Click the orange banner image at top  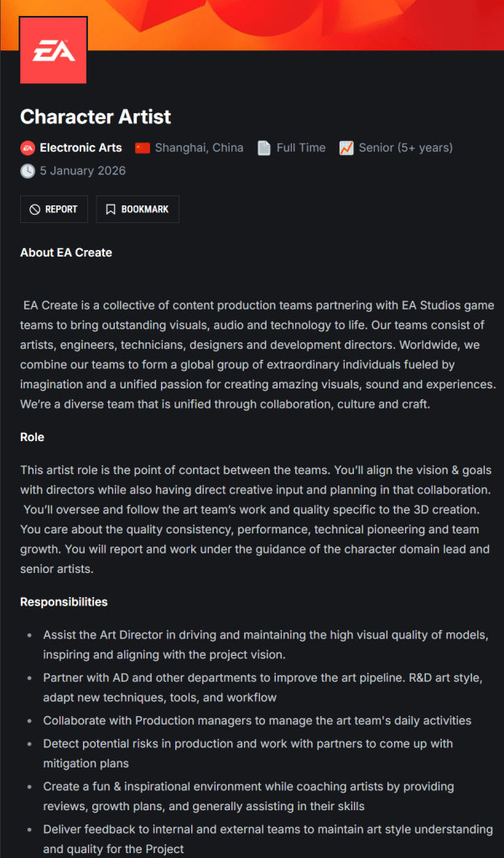(294, 23)
